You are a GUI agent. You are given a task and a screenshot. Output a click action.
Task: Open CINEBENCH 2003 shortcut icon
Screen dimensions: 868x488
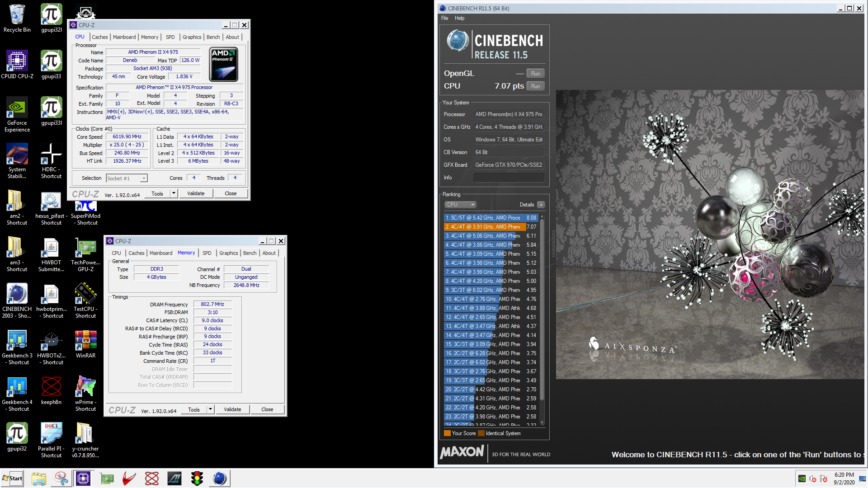17,301
